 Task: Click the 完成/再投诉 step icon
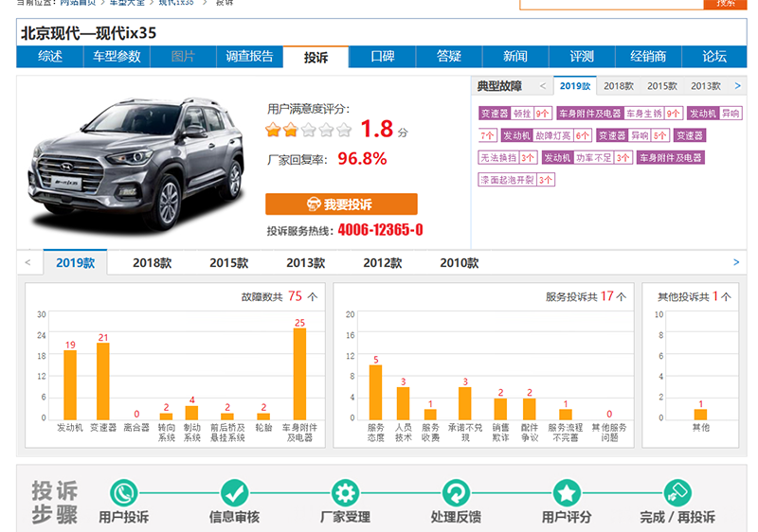point(677,493)
